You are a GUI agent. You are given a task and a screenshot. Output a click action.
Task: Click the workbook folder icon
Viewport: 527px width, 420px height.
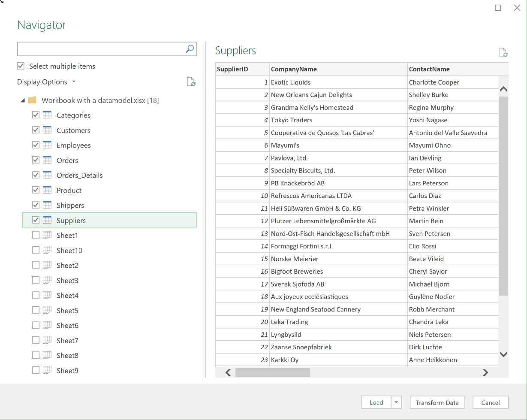[x=32, y=100]
